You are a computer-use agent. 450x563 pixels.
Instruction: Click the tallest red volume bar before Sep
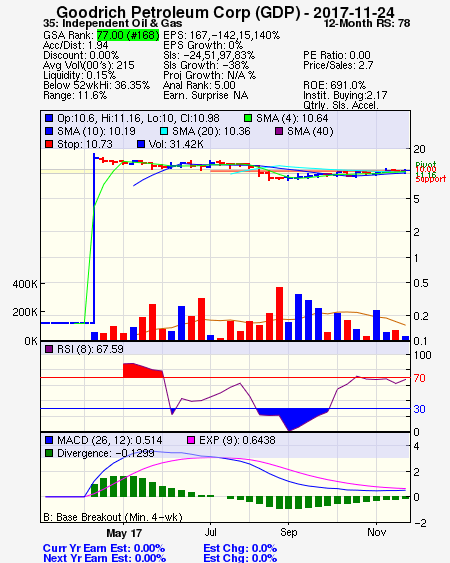[279, 313]
